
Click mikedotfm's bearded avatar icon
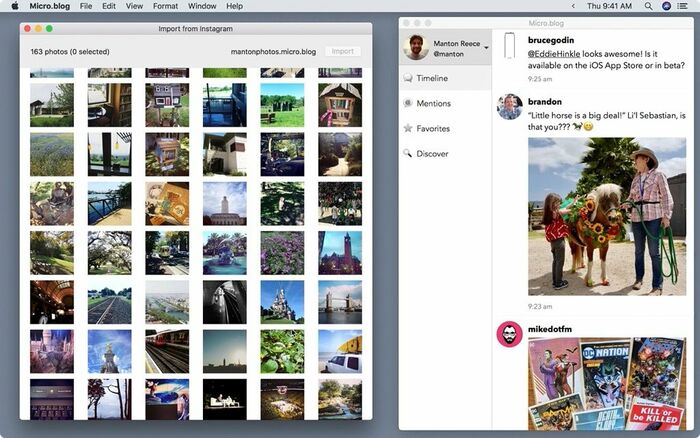coord(509,334)
